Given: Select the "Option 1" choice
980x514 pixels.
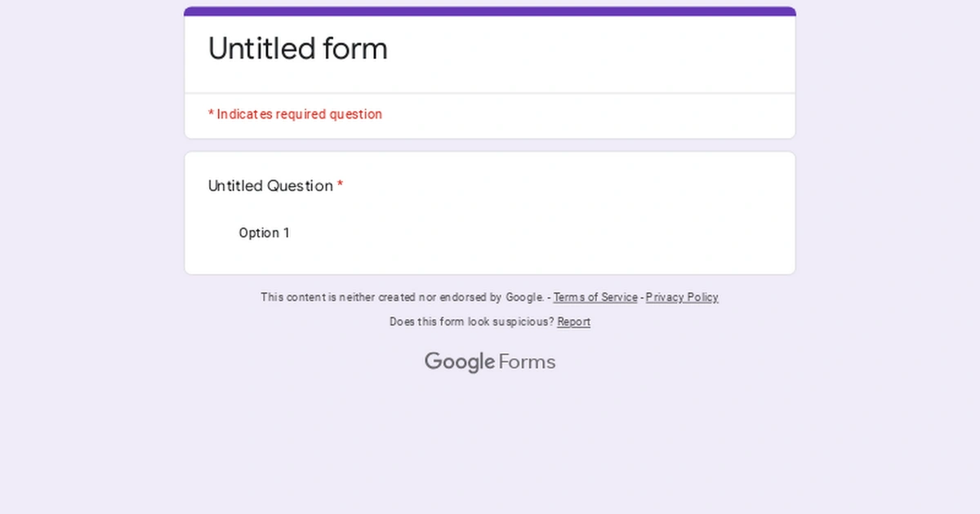Looking at the screenshot, I should point(263,233).
